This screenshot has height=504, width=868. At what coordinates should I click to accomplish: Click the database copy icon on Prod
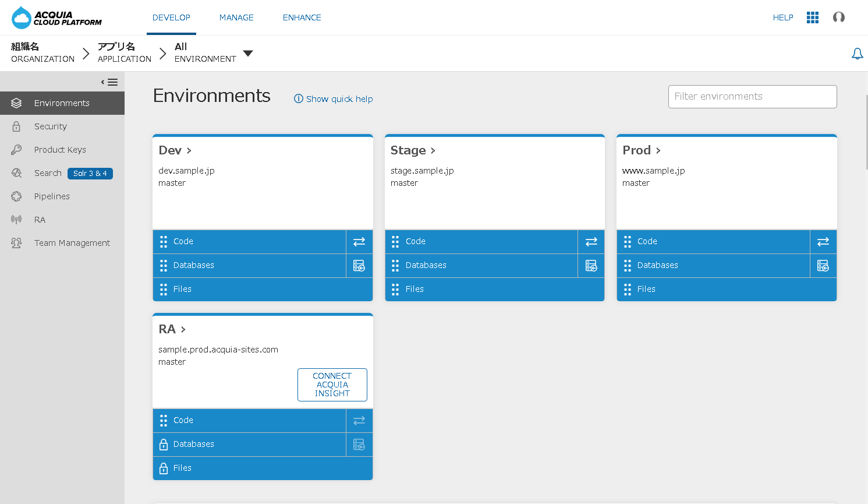(823, 266)
